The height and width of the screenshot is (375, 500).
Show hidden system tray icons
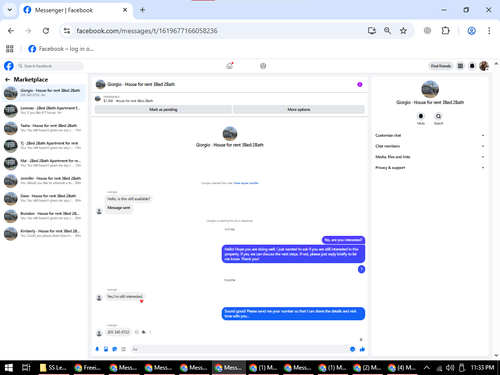tap(426, 368)
